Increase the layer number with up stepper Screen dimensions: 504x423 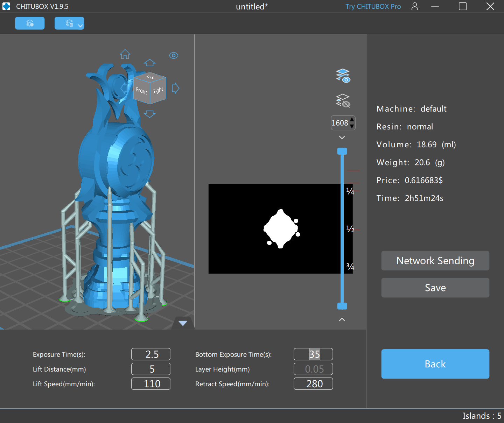click(352, 120)
